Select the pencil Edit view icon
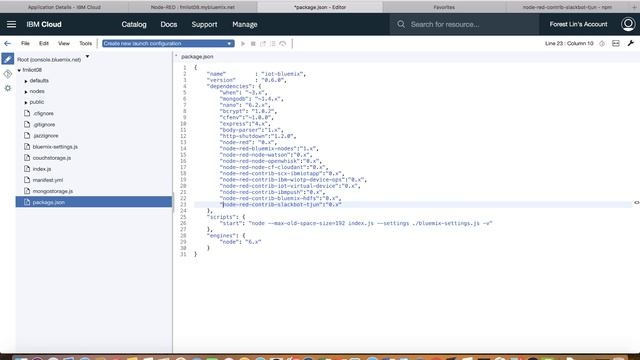This screenshot has height=360, width=640. [7, 59]
